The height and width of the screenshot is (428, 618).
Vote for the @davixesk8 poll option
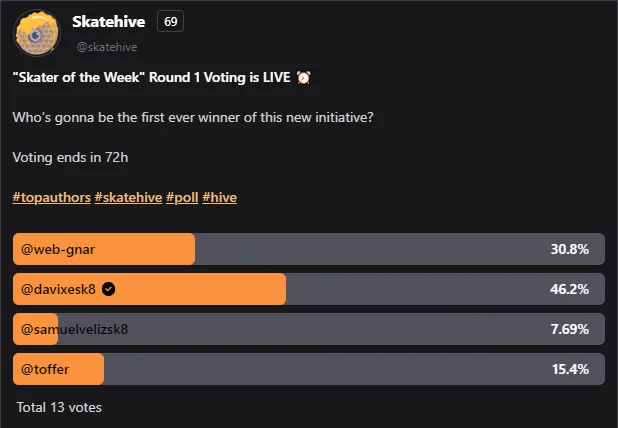(309, 289)
